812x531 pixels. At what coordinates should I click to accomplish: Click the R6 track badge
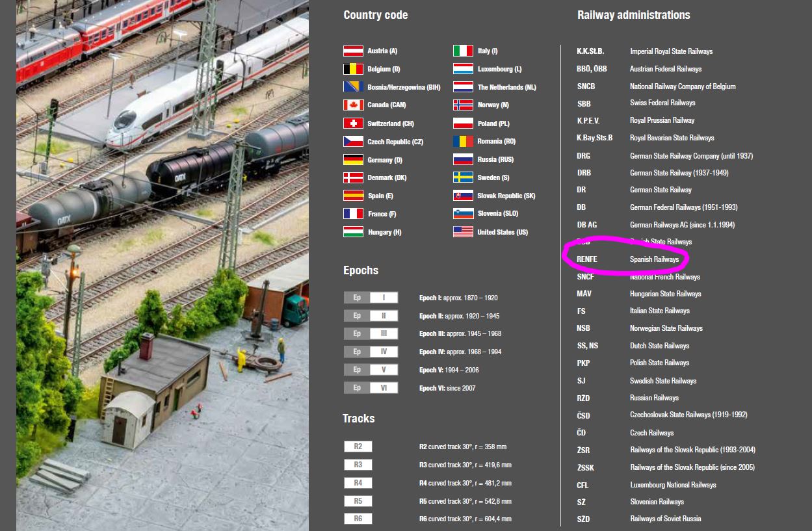(358, 519)
